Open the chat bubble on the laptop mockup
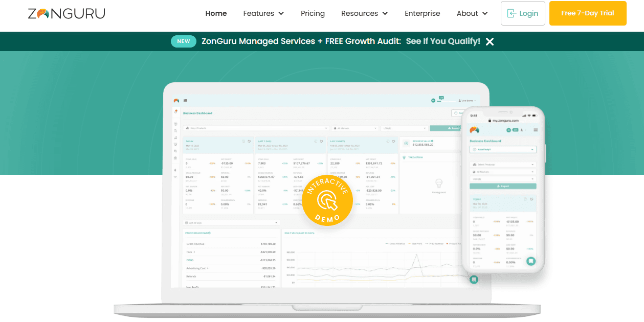 (474, 280)
